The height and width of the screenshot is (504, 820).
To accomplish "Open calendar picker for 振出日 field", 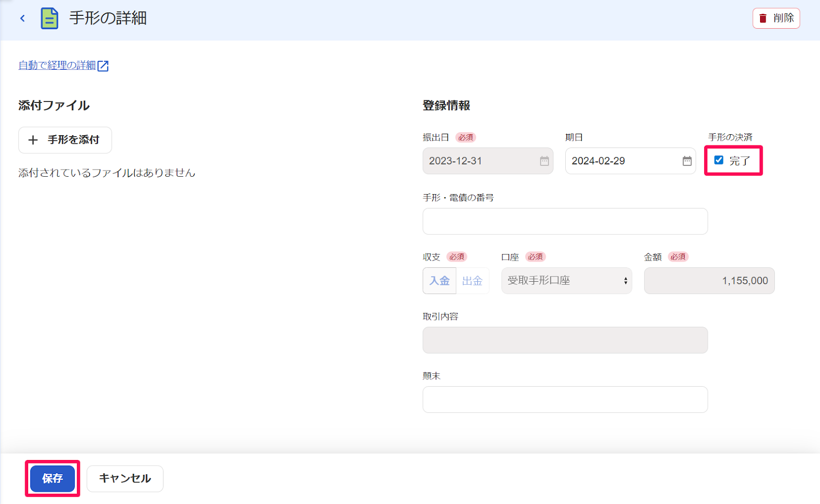I will click(x=544, y=161).
